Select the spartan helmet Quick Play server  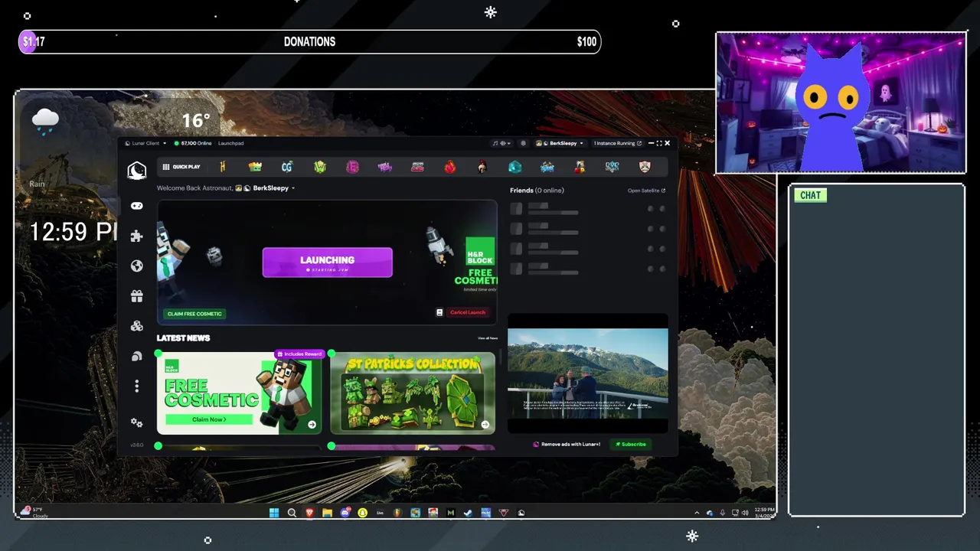(482, 167)
